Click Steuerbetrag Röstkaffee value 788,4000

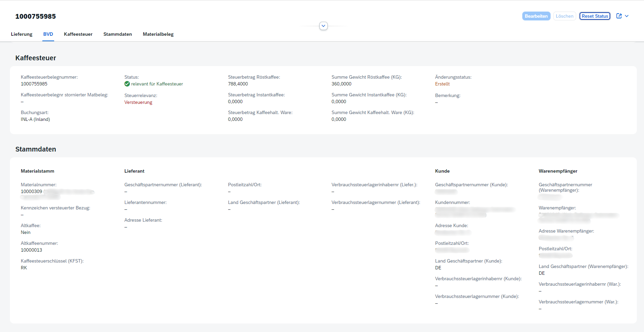point(238,84)
